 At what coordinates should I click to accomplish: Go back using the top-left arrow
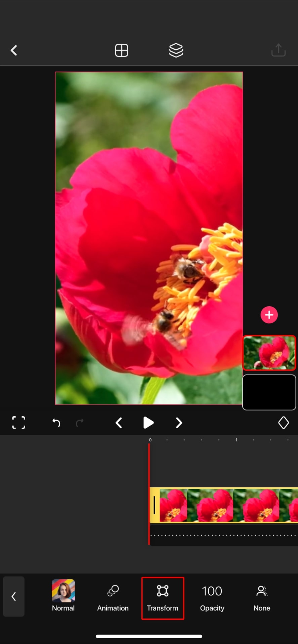point(14,51)
